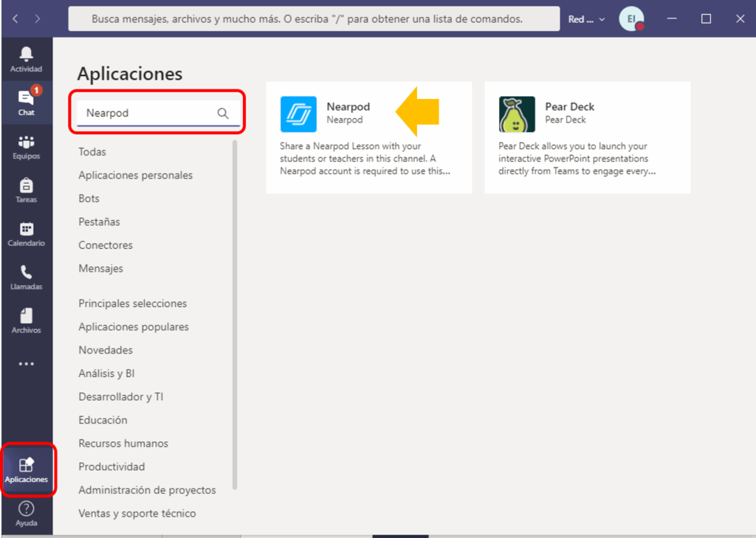Open the Pear Deck app card
Image resolution: width=756 pixels, height=538 pixels.
pyautogui.click(x=587, y=138)
